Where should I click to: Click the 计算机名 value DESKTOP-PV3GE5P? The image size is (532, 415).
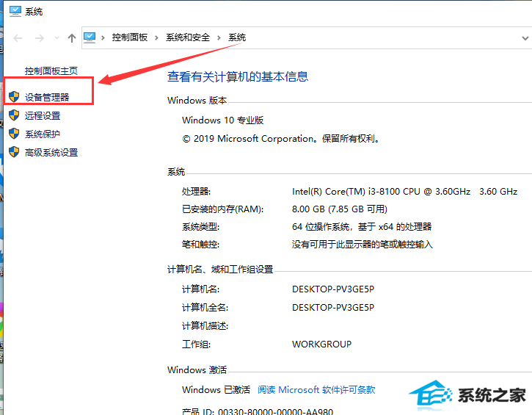coord(333,289)
